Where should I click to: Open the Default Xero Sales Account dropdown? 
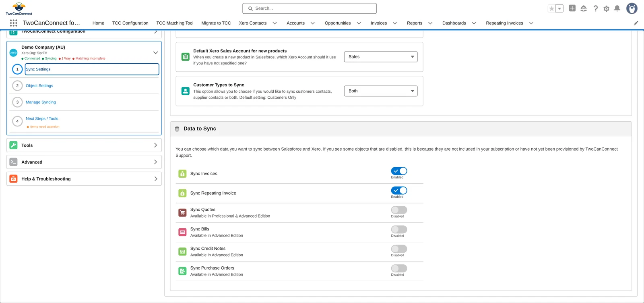pyautogui.click(x=381, y=57)
